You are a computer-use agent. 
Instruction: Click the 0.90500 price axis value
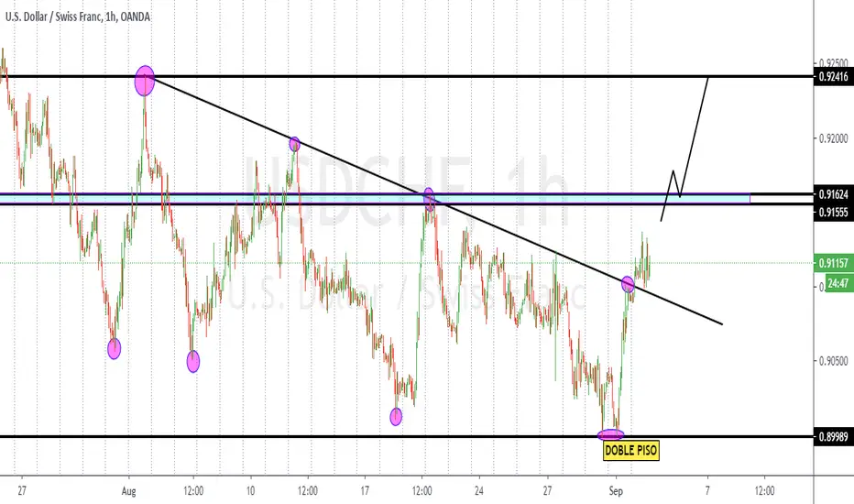click(834, 361)
